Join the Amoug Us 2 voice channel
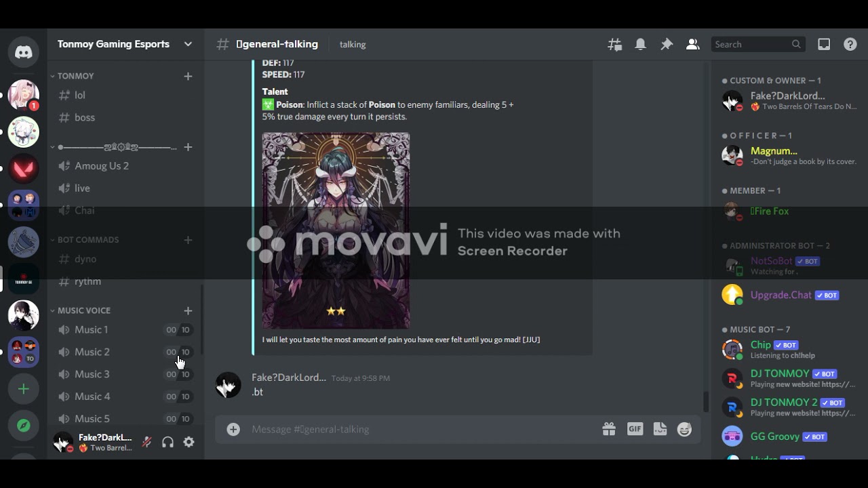868x488 pixels. point(125,165)
